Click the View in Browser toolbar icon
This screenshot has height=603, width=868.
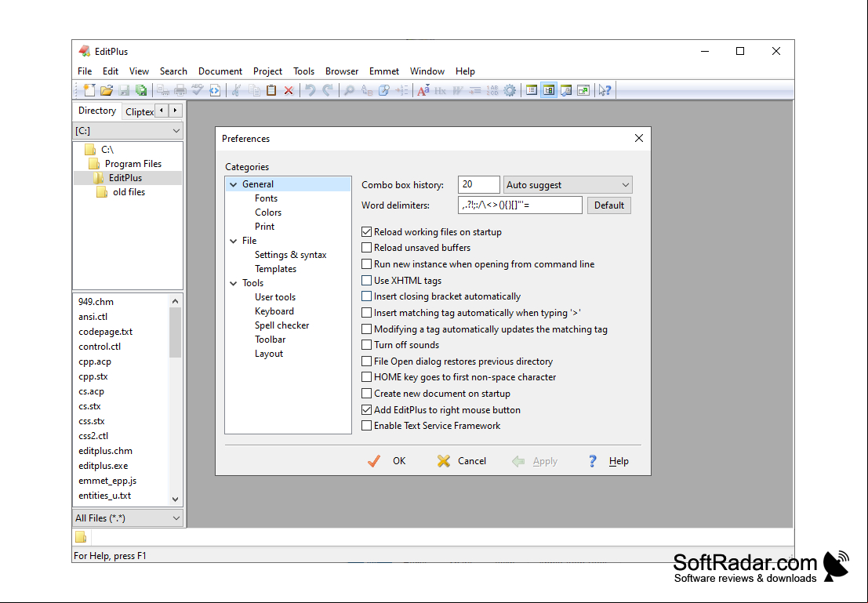(x=215, y=90)
